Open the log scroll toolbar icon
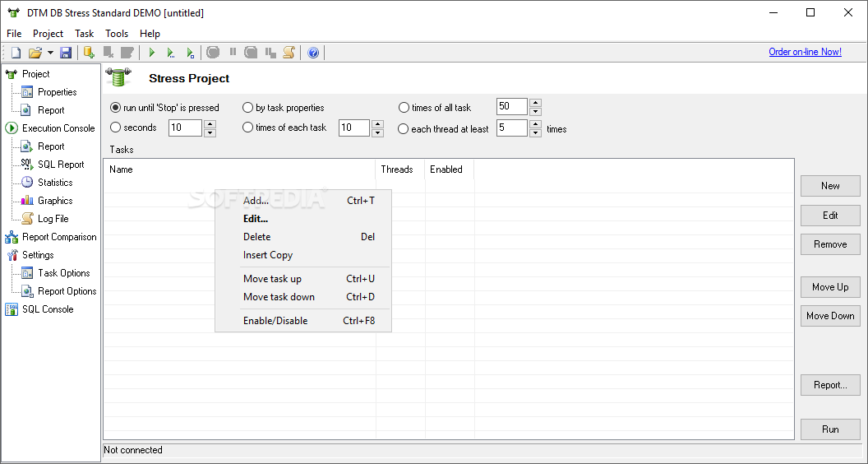 pyautogui.click(x=289, y=53)
